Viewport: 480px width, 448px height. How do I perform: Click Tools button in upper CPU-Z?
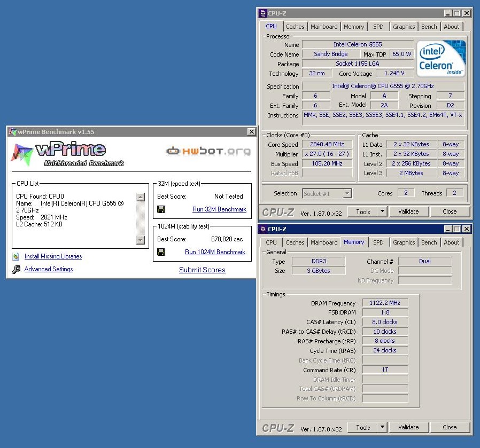coord(363,211)
